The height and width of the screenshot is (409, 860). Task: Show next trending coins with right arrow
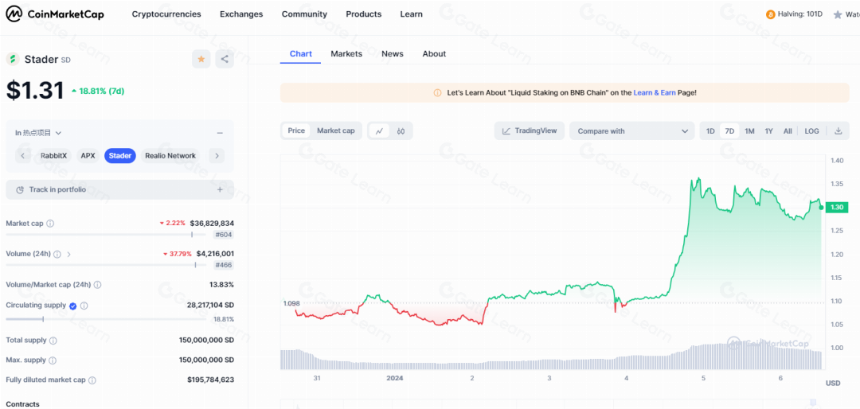tap(217, 156)
